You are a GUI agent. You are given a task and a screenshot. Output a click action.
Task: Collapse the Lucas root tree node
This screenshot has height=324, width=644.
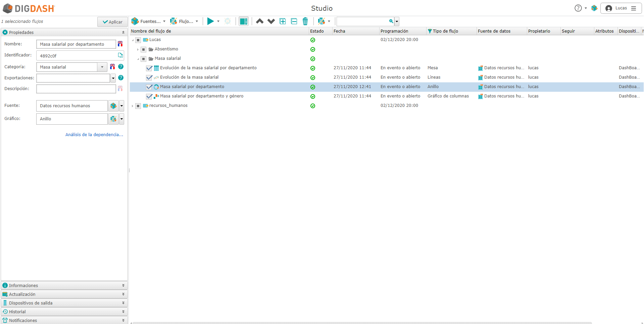pyautogui.click(x=133, y=40)
